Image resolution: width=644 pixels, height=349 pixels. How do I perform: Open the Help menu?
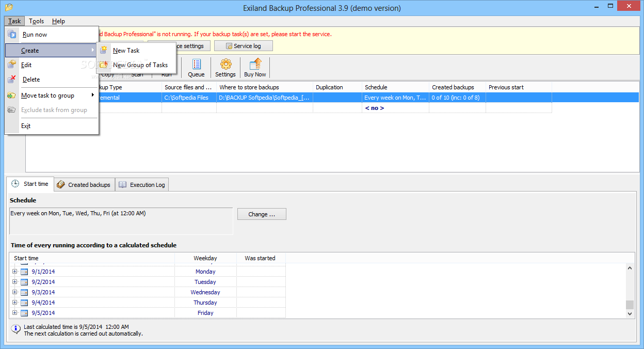tap(59, 21)
